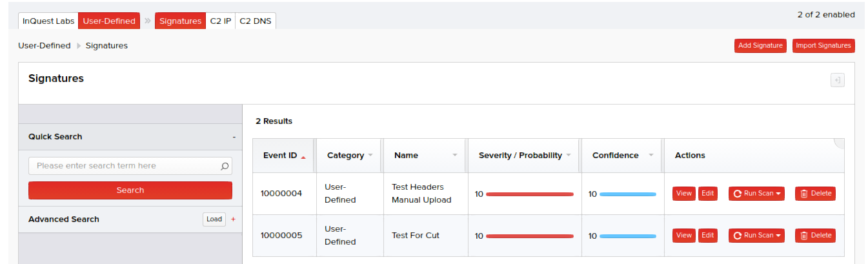The image size is (868, 264).
Task: Collapse Quick Search with minus icon
Action: coord(234,137)
